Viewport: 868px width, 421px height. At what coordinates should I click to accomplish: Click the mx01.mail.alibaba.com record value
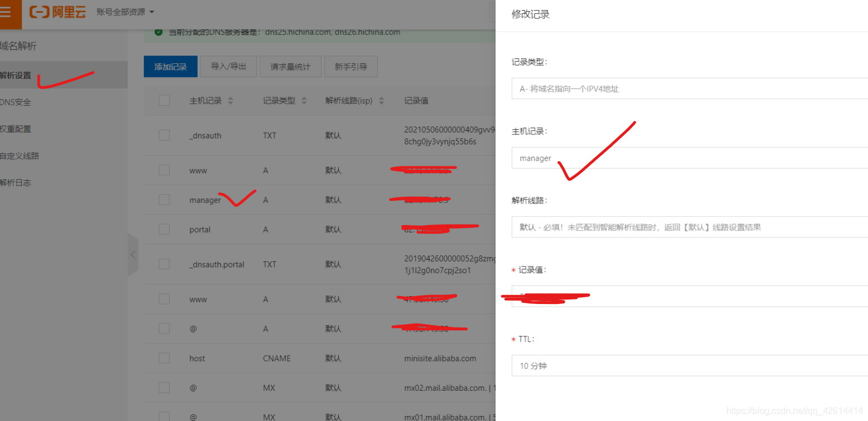click(x=446, y=417)
